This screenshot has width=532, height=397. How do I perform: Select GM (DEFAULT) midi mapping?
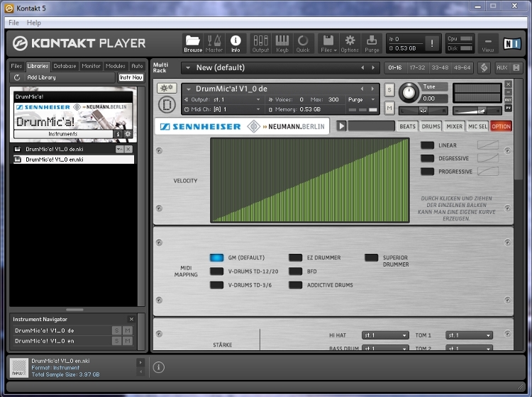tap(217, 257)
